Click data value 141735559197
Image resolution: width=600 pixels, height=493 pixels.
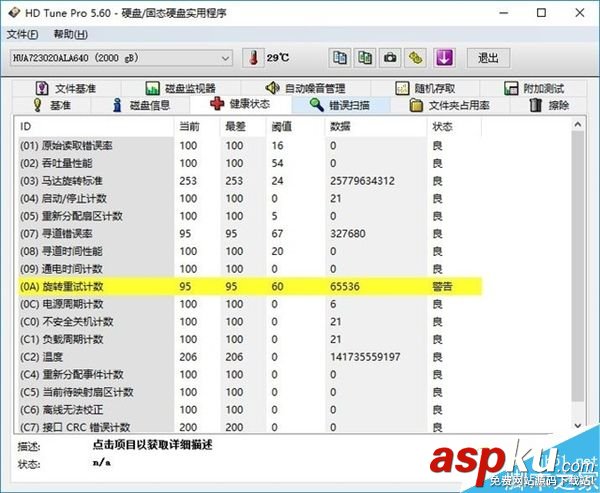click(365, 357)
